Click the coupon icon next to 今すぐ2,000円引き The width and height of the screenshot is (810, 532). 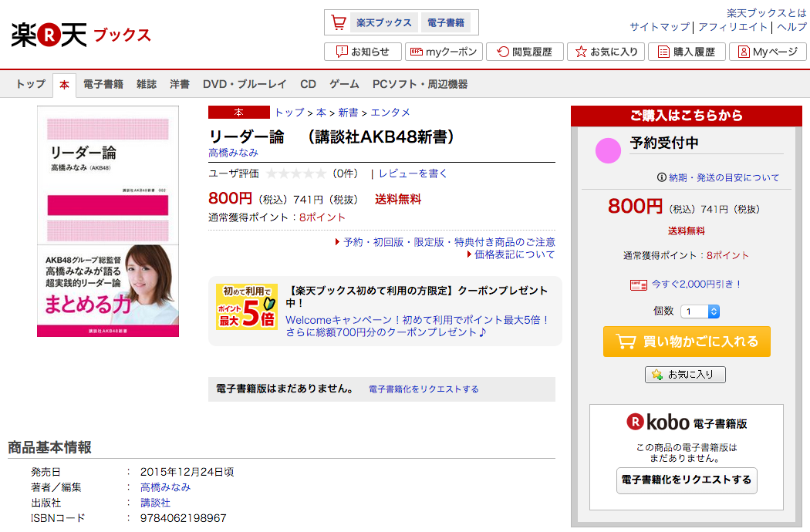(x=639, y=285)
